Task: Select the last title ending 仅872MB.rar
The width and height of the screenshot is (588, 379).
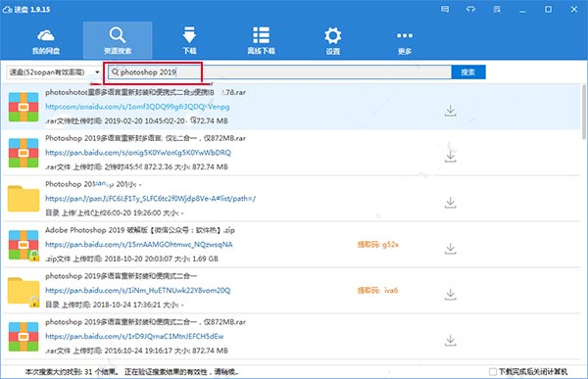Action: pyautogui.click(x=145, y=321)
